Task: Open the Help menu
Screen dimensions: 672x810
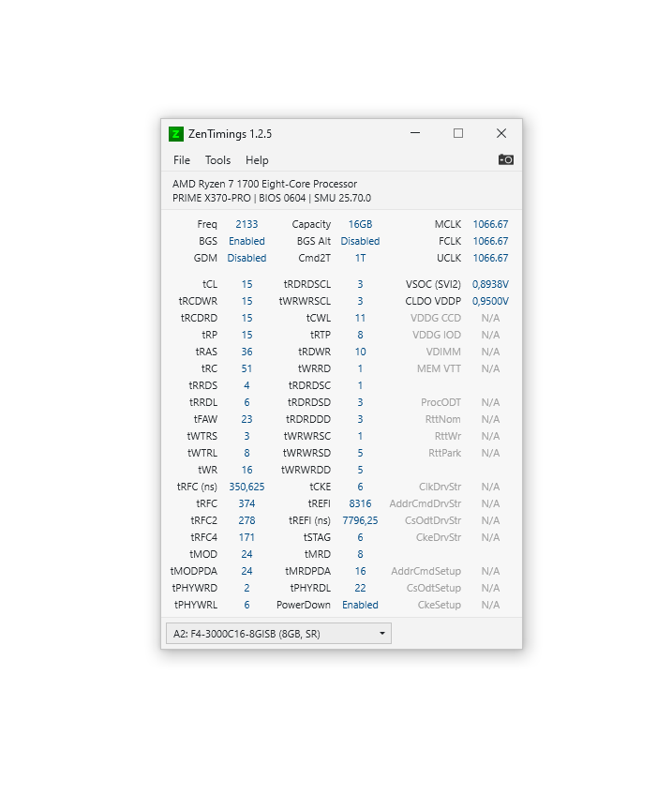Action: [257, 160]
